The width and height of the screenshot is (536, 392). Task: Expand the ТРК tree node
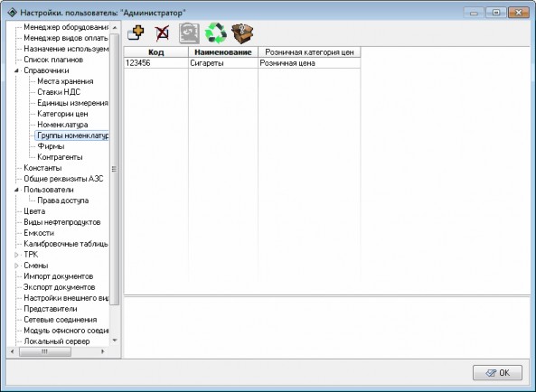pos(16,255)
